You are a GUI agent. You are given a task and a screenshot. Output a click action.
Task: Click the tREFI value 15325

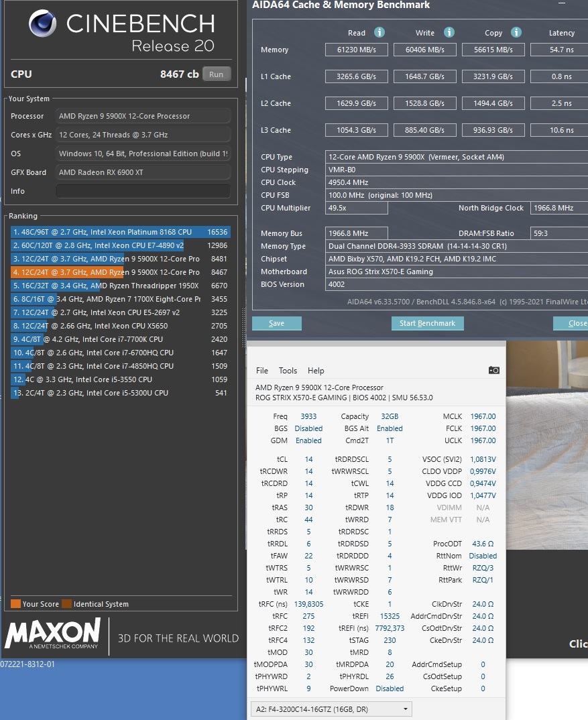pyautogui.click(x=390, y=616)
